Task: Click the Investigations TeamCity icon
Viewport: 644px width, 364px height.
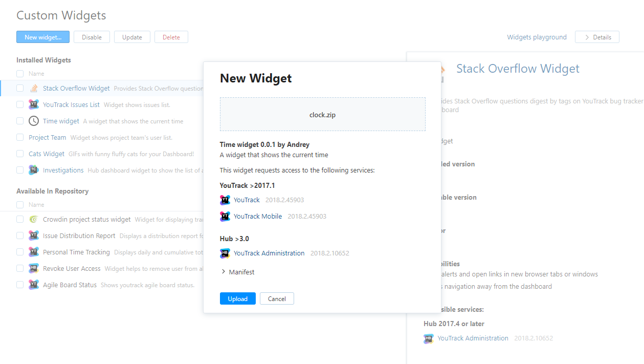Action: (x=34, y=170)
